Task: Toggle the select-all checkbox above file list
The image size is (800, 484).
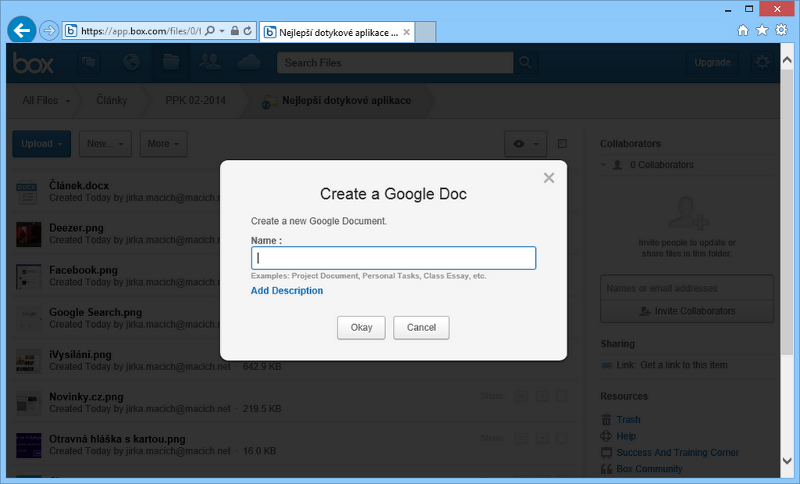Action: point(562,144)
